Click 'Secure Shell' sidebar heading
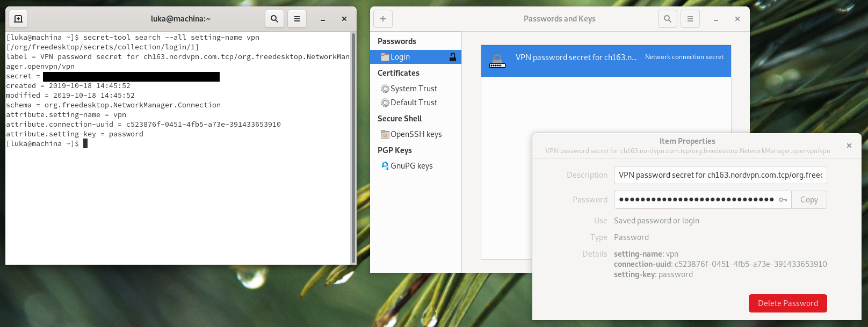The height and width of the screenshot is (327, 868). (400, 119)
